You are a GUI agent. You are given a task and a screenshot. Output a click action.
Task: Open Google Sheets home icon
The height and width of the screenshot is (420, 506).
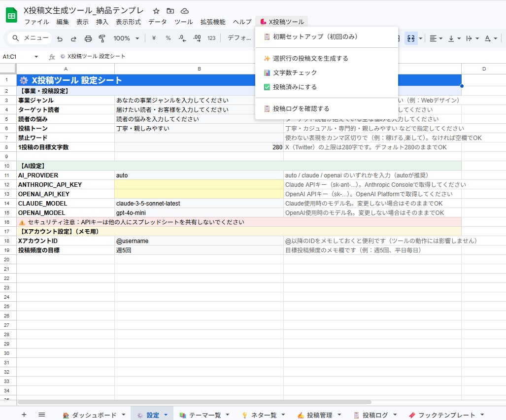tap(12, 15)
